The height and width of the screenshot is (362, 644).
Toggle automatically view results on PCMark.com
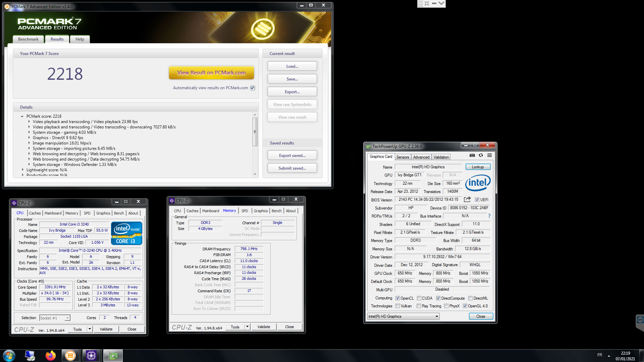[253, 88]
